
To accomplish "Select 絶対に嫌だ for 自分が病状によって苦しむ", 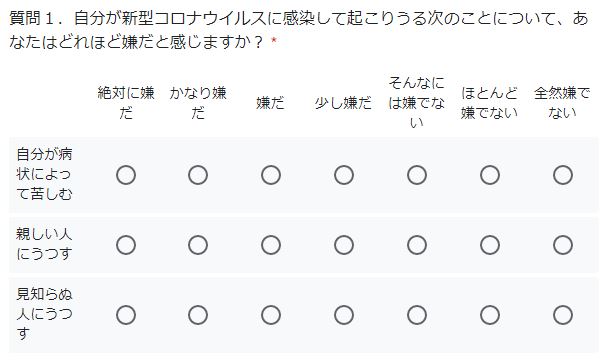I will click(x=126, y=175).
